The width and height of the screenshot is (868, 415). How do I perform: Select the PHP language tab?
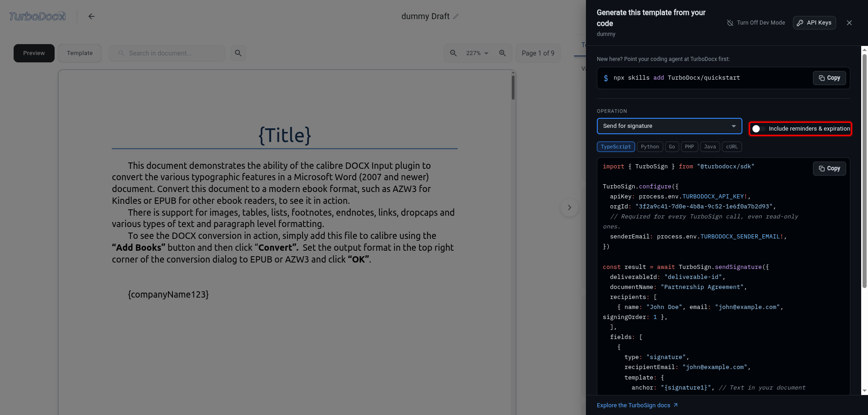689,147
